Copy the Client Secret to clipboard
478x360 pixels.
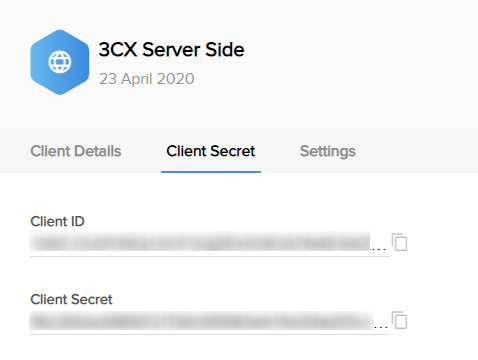[x=399, y=320]
